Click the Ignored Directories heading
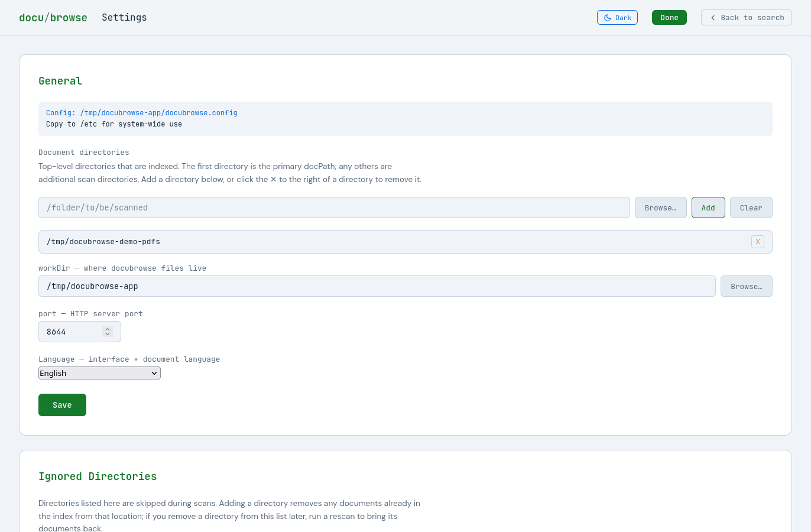Screen dimensions: 811x532 click(98, 476)
